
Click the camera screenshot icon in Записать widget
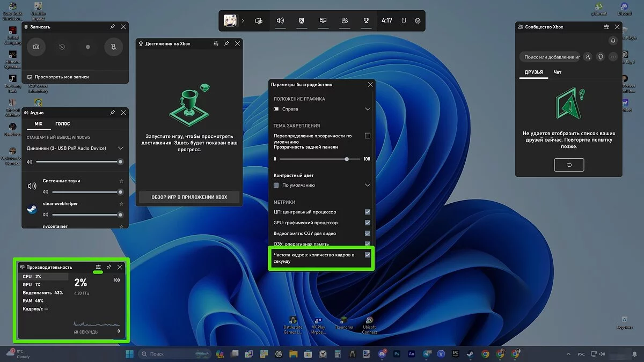tap(36, 47)
